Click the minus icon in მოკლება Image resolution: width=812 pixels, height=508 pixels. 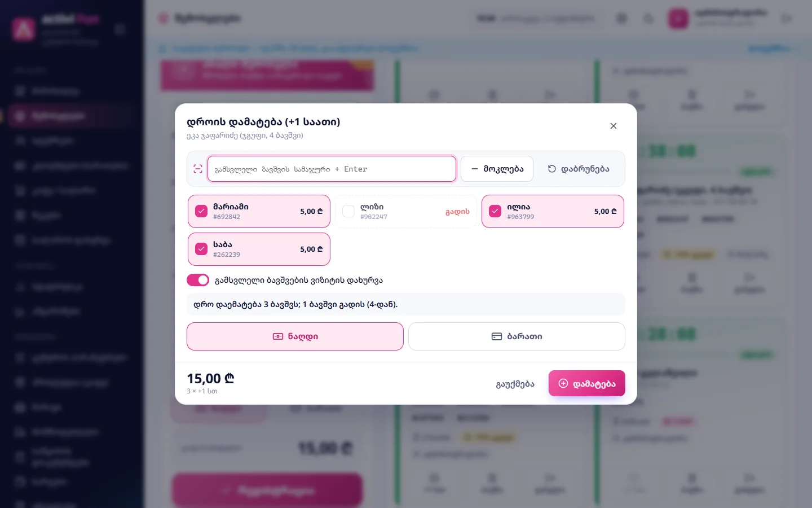tap(475, 169)
